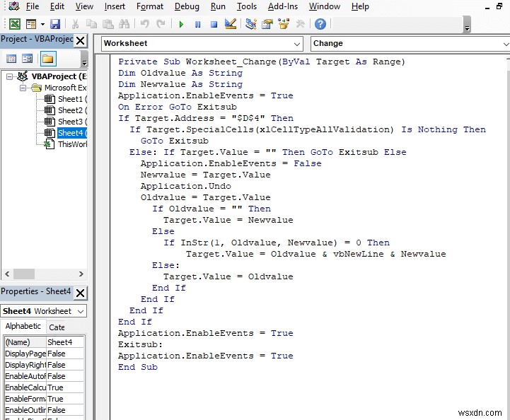The width and height of the screenshot is (510, 420).
Task: Click the Cut scissors icon
Action: click(75, 24)
